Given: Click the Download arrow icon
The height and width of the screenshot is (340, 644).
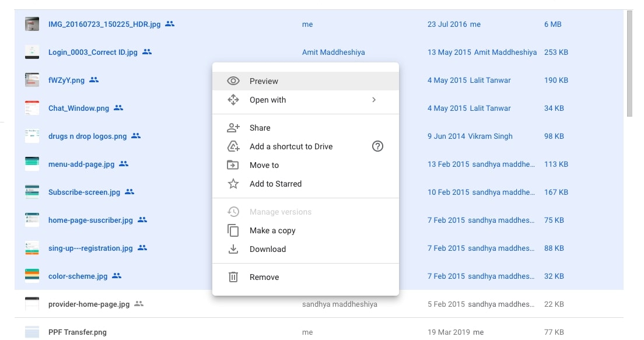Looking at the screenshot, I should tap(233, 249).
